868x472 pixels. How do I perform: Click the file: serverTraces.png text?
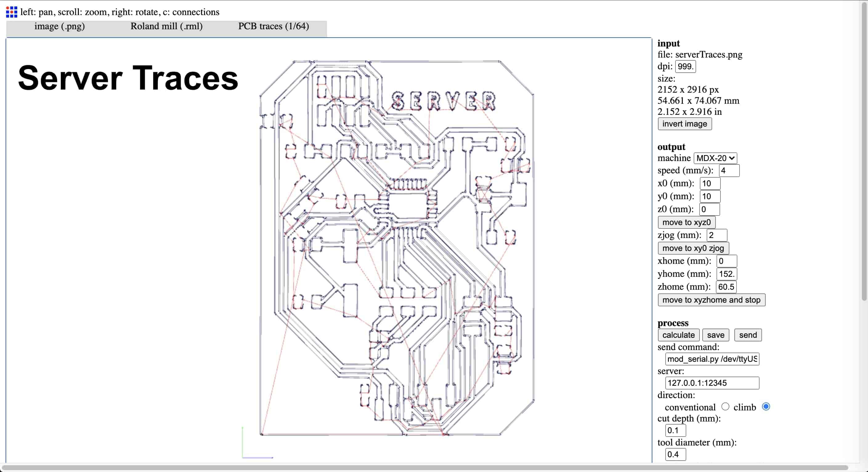click(x=700, y=54)
